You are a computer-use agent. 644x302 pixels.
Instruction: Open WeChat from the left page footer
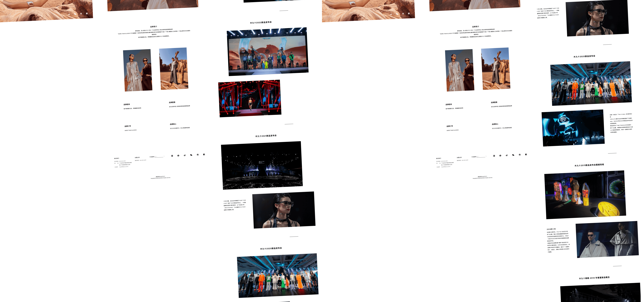click(x=191, y=155)
